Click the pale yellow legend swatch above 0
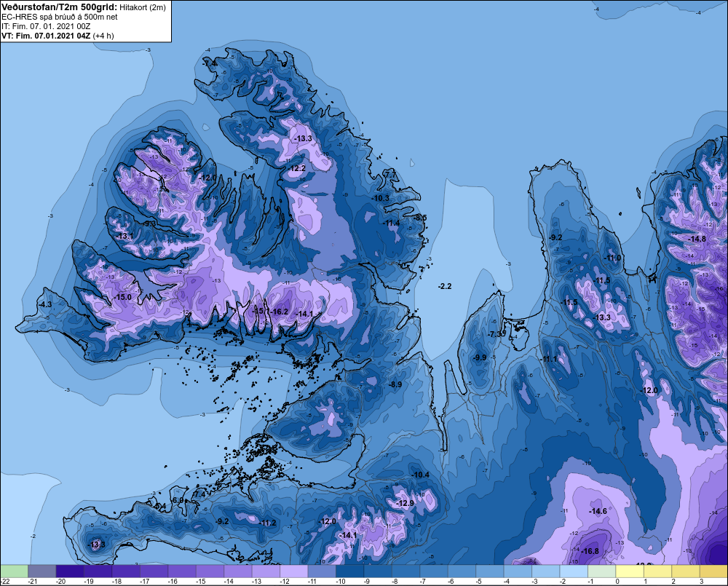 point(630,571)
